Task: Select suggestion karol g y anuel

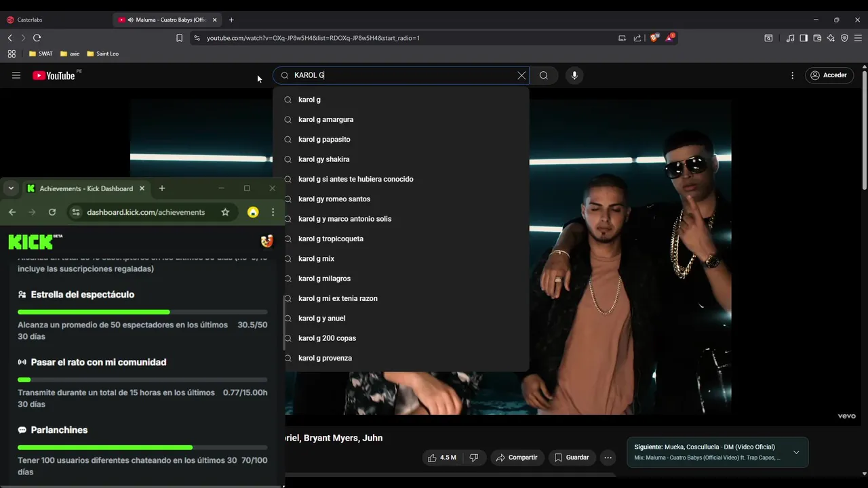Action: [x=401, y=318]
